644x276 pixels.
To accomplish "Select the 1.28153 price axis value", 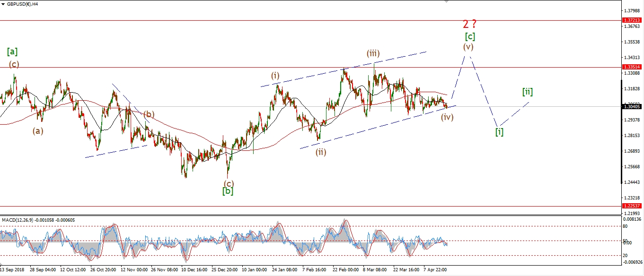I will 633,136.
